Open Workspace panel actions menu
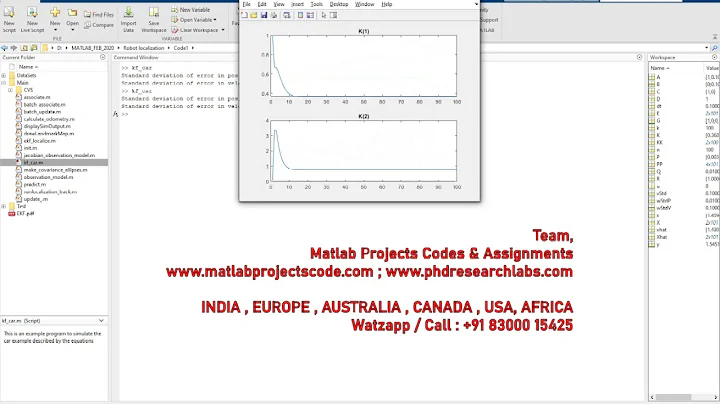The image size is (720, 404). click(714, 57)
